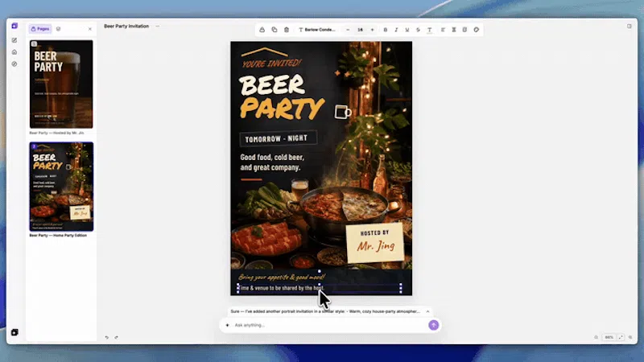644x362 pixels.
Task: Select the TOMORROW - NIGHT label
Action: 279,138
